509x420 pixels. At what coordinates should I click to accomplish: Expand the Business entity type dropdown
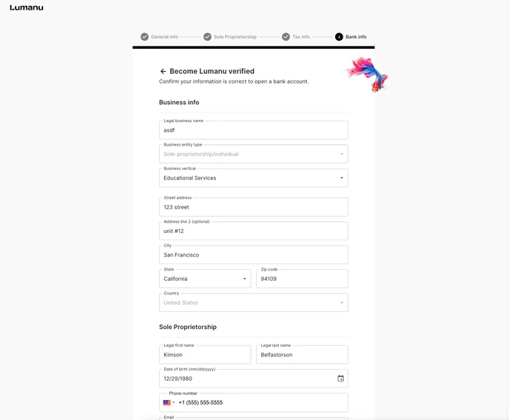pyautogui.click(x=341, y=155)
